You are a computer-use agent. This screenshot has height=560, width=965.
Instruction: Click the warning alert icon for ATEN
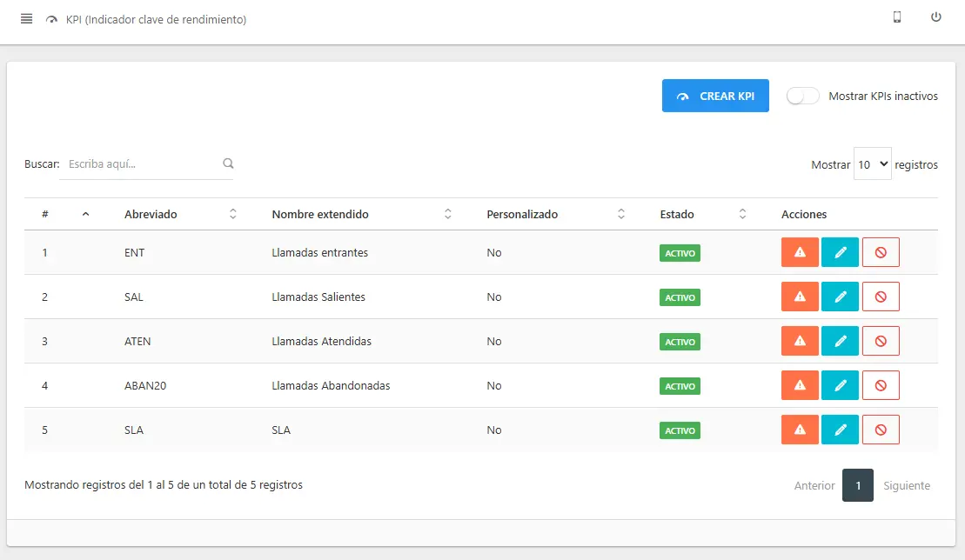[800, 341]
